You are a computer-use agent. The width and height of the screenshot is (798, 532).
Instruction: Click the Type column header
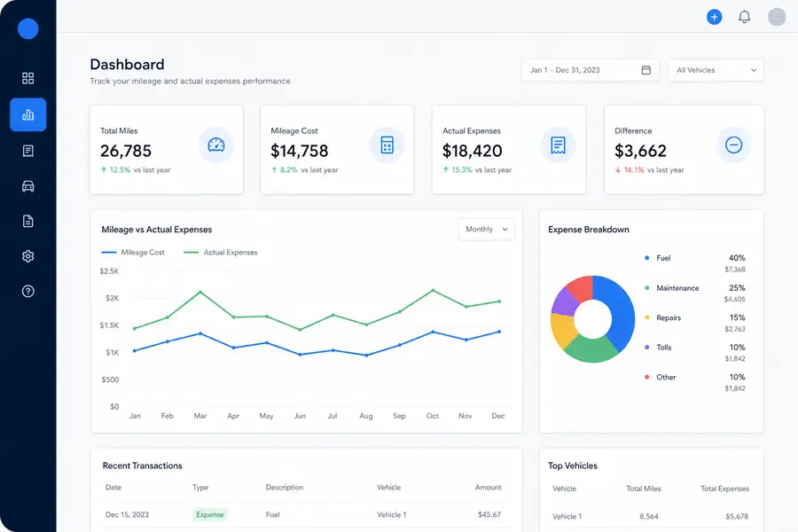point(200,487)
